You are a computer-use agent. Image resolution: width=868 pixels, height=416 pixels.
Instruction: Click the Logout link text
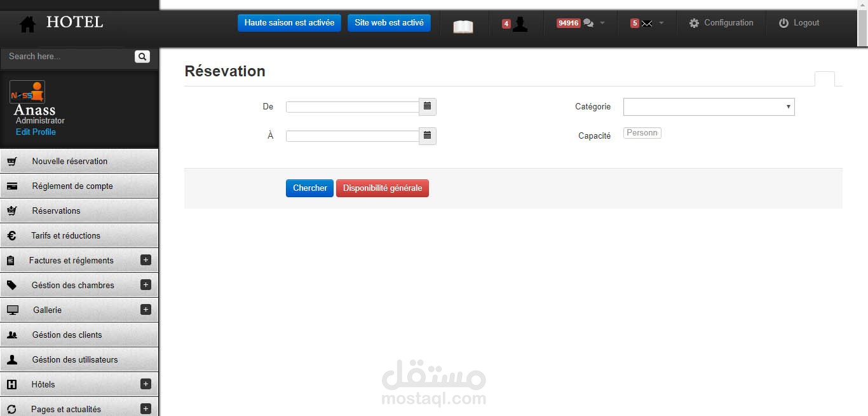click(806, 23)
